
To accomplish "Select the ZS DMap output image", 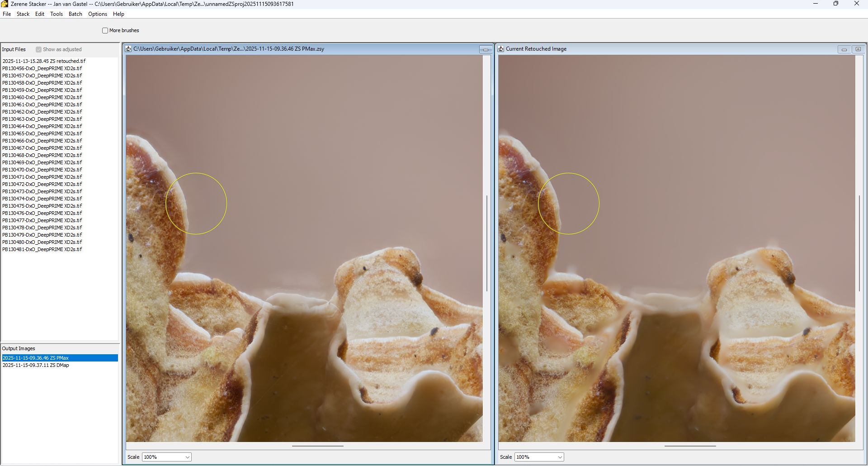I will point(36,365).
